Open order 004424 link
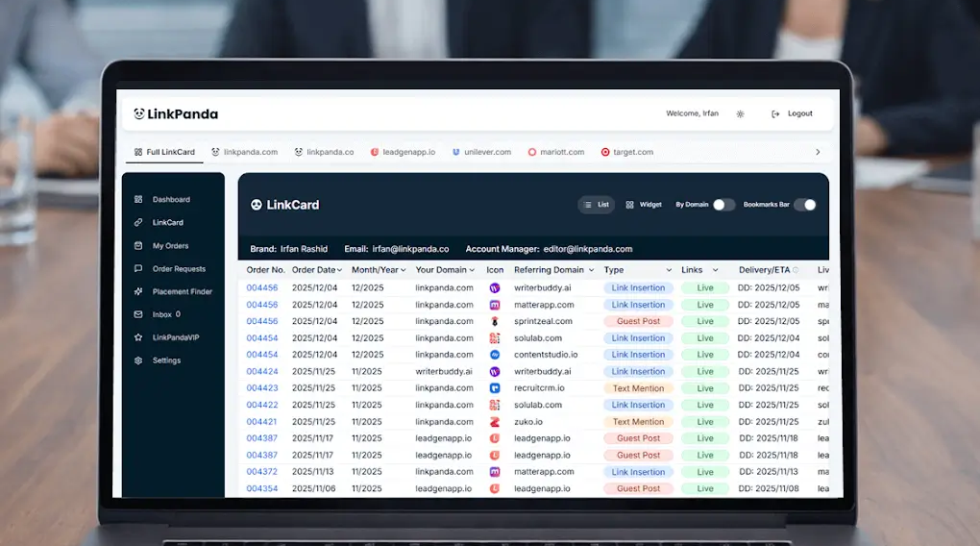This screenshot has width=980, height=546. pos(262,371)
